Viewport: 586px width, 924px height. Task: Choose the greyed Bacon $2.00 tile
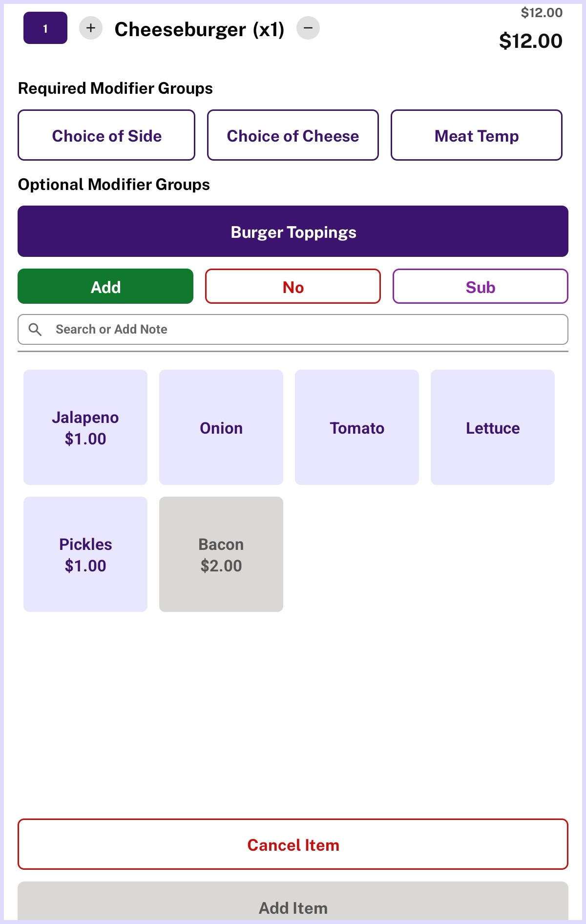pyautogui.click(x=221, y=554)
